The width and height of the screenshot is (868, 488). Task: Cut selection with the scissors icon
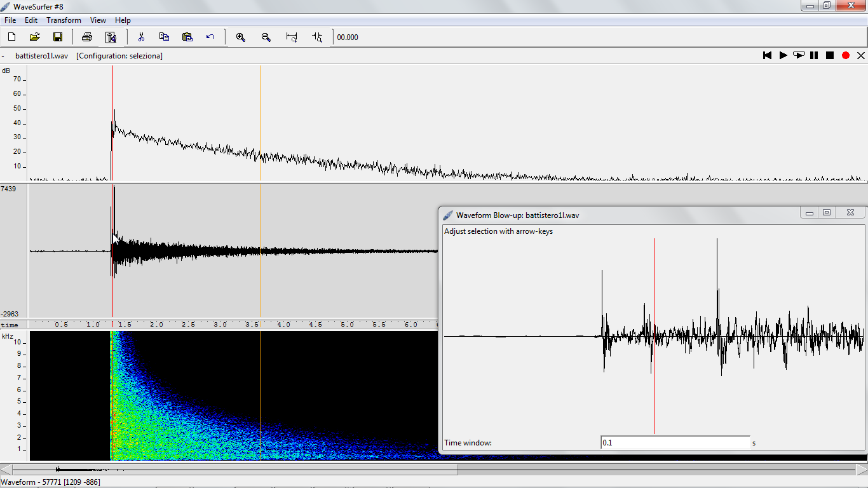click(x=141, y=37)
